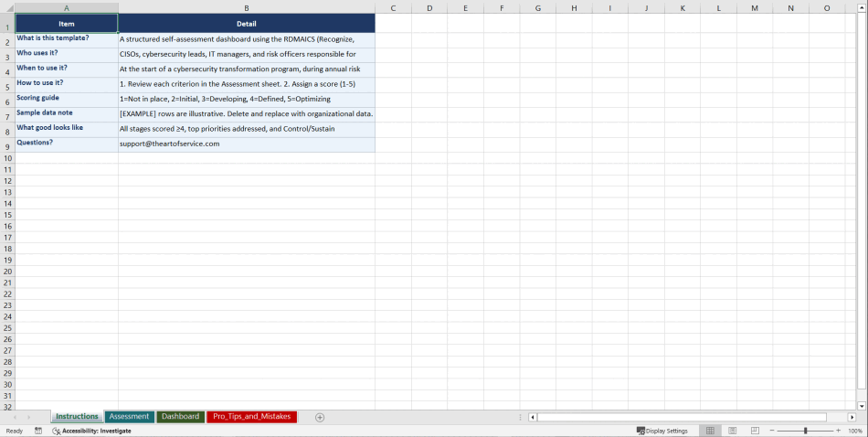Screen dimensions: 868x437
Task: Click the Select All corner triangle
Action: point(7,8)
